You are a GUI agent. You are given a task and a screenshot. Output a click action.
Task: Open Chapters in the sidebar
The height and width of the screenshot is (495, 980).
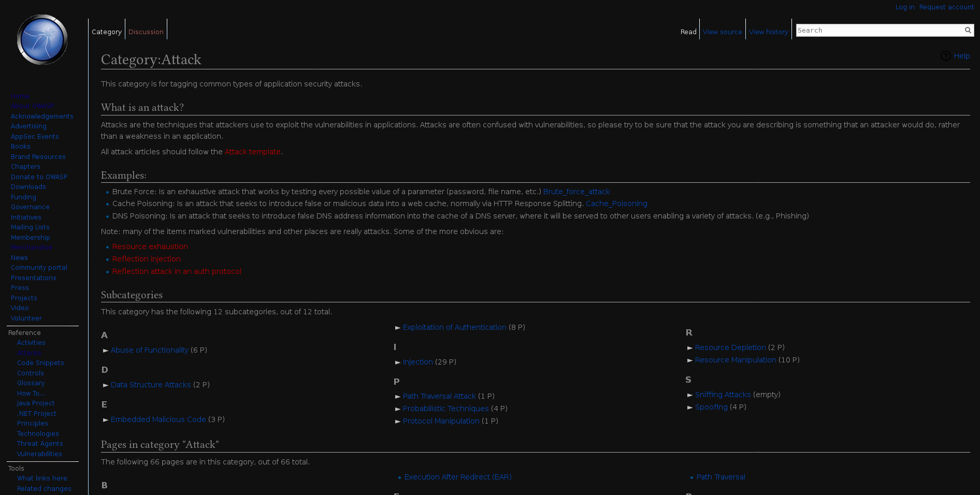pos(25,167)
